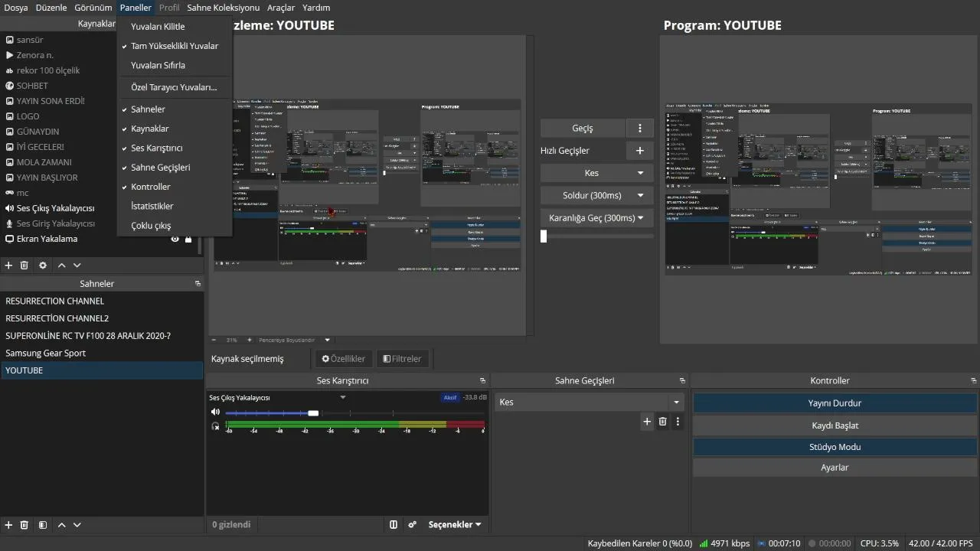
Task: Select the Samsung Gear Sport scene
Action: click(x=101, y=354)
